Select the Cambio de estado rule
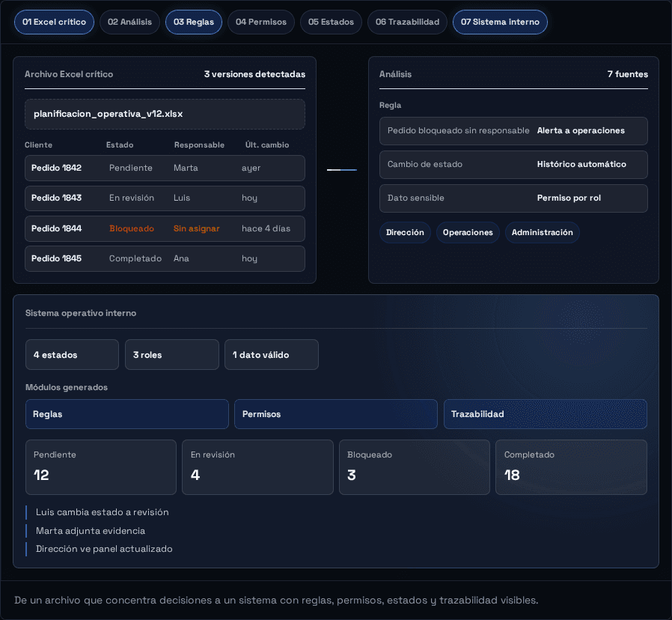672x620 pixels. [x=513, y=165]
